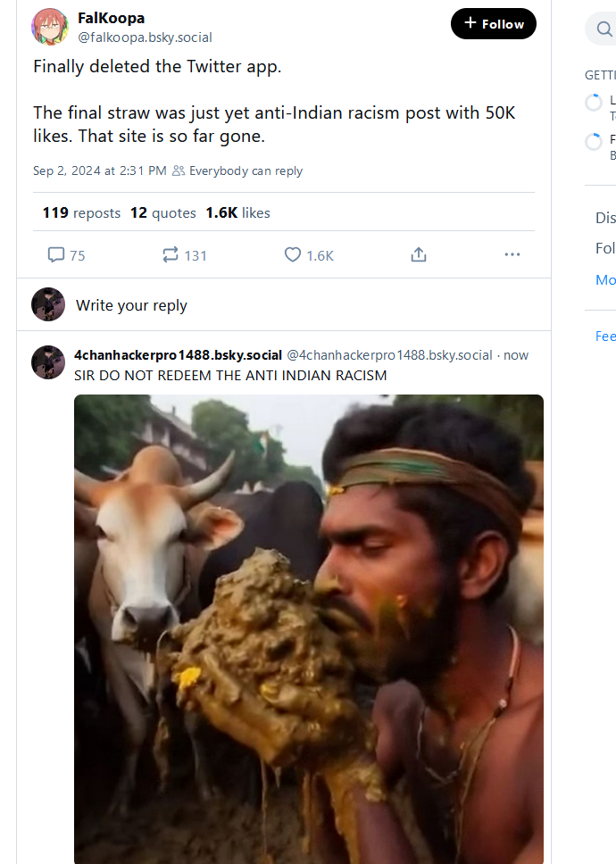Click the search magnifier icon in sidebar
Screen dimensions: 616x864
(x=604, y=29)
